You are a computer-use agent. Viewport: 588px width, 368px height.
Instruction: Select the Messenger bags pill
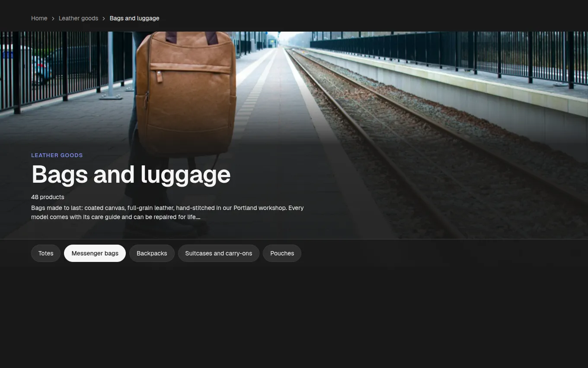click(95, 253)
